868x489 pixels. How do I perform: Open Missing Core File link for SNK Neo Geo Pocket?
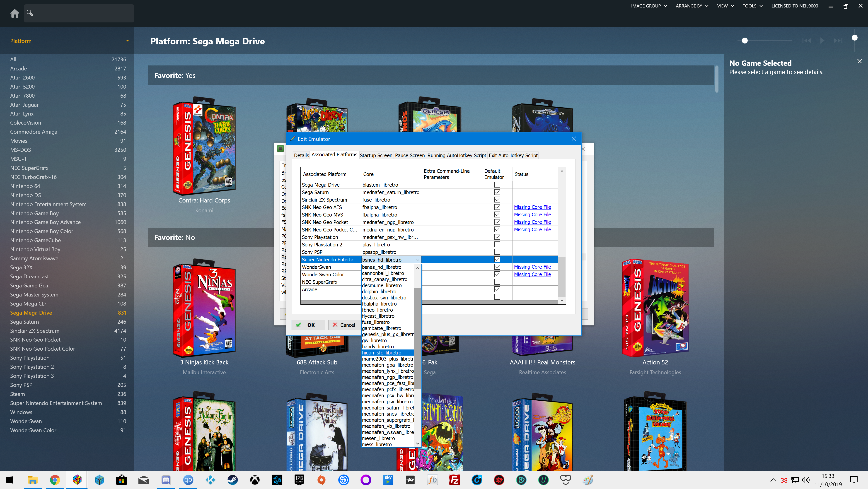tap(532, 222)
